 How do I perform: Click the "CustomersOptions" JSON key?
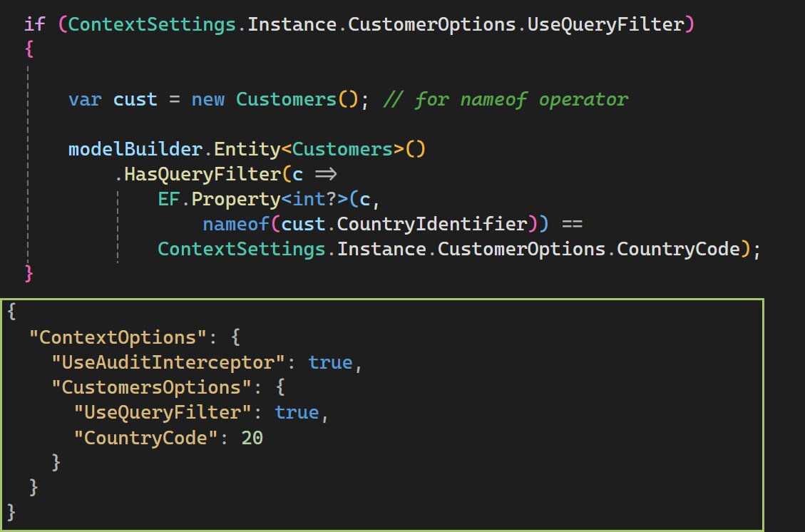[x=151, y=387]
